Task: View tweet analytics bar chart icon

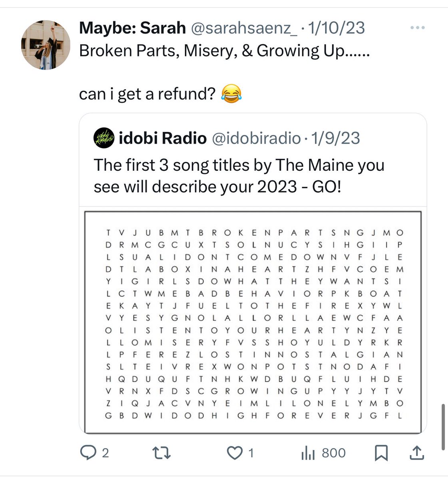Action: pos(308,453)
